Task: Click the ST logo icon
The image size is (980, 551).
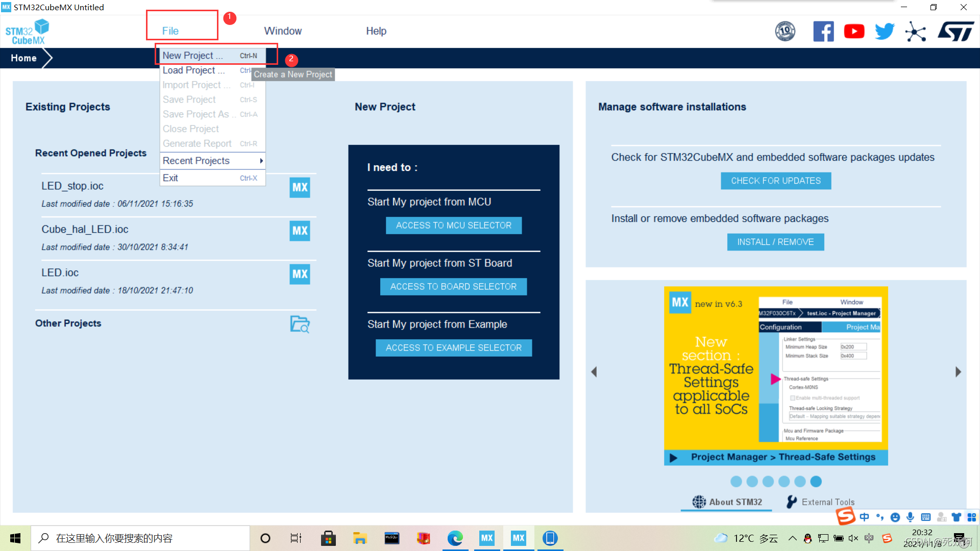Action: point(955,32)
